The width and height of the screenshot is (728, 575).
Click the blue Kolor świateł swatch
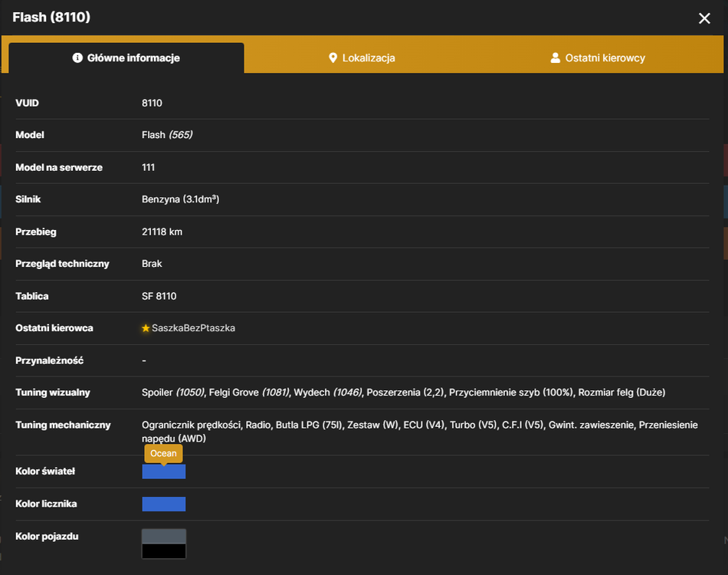click(x=164, y=472)
